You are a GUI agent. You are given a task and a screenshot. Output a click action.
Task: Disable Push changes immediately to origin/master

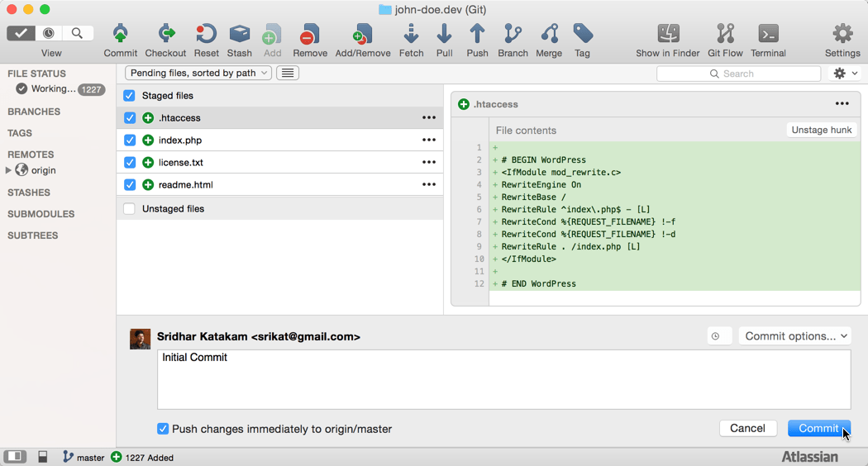(x=163, y=429)
